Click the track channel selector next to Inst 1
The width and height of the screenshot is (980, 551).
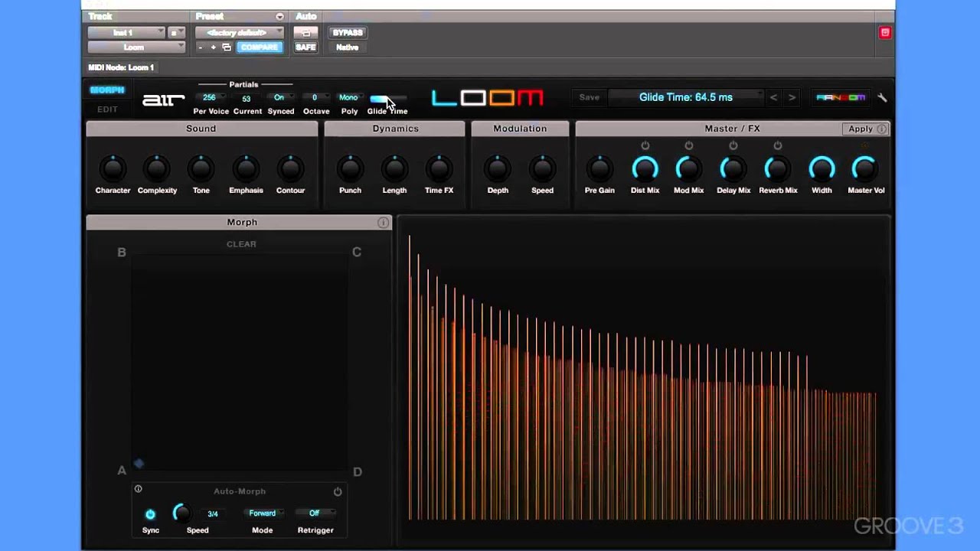click(176, 33)
